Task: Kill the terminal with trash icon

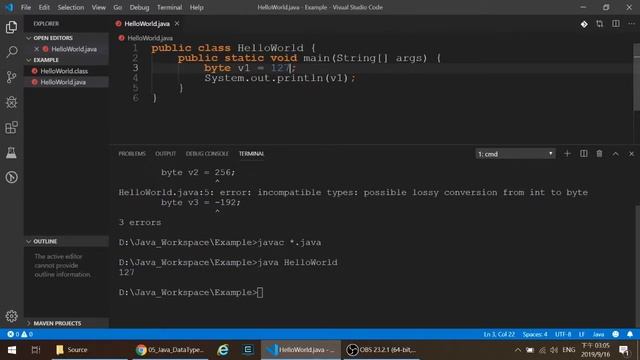Action: pos(599,153)
